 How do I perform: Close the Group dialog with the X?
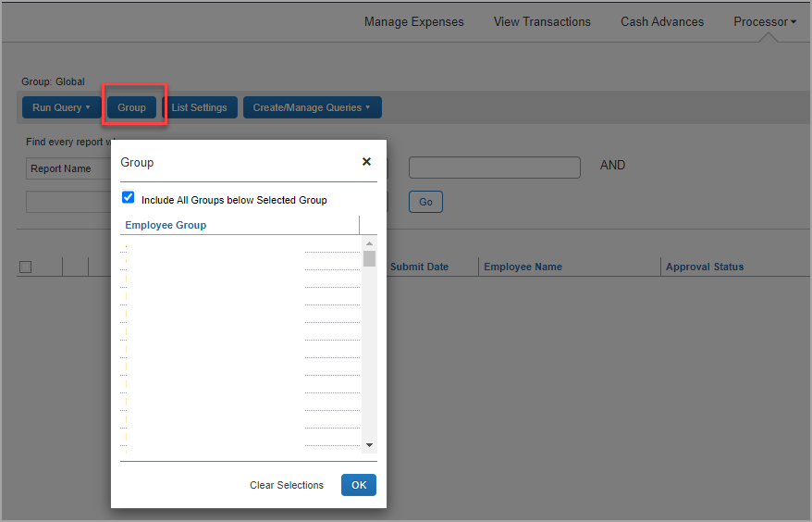(x=366, y=162)
